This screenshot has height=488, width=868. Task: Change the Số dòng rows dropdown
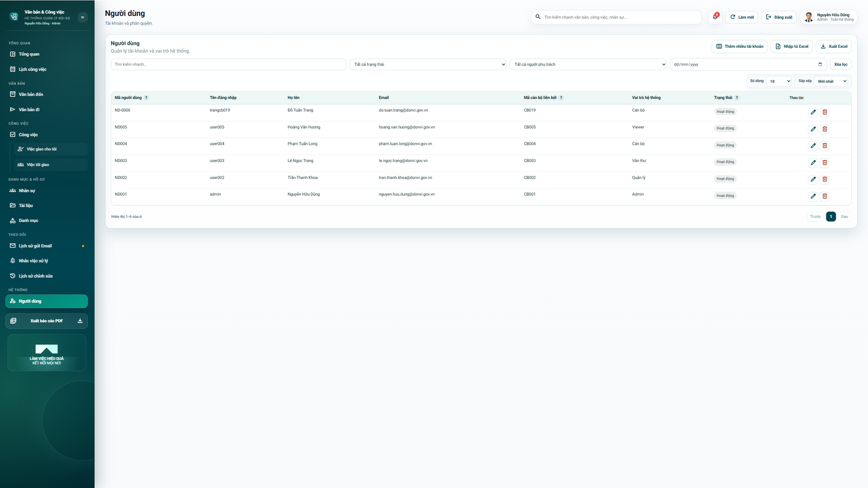779,81
